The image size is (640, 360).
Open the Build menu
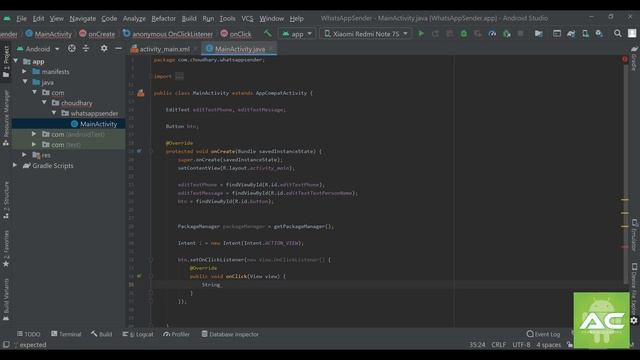click(x=189, y=19)
